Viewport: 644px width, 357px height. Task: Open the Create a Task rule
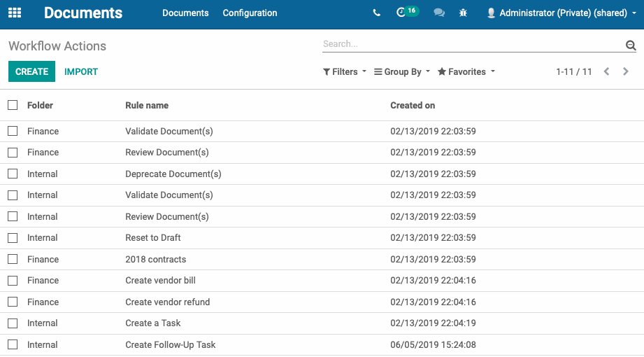click(x=153, y=323)
